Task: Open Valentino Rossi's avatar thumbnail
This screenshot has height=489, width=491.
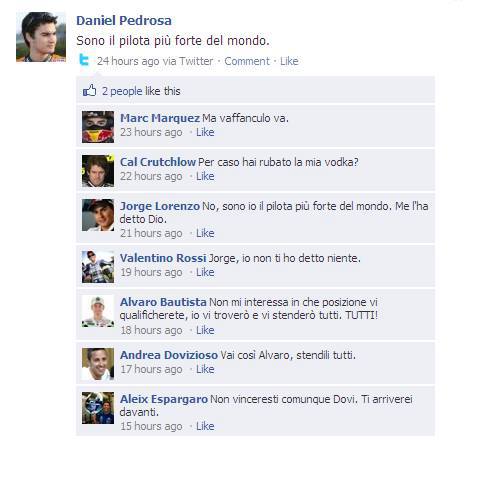Action: [98, 267]
